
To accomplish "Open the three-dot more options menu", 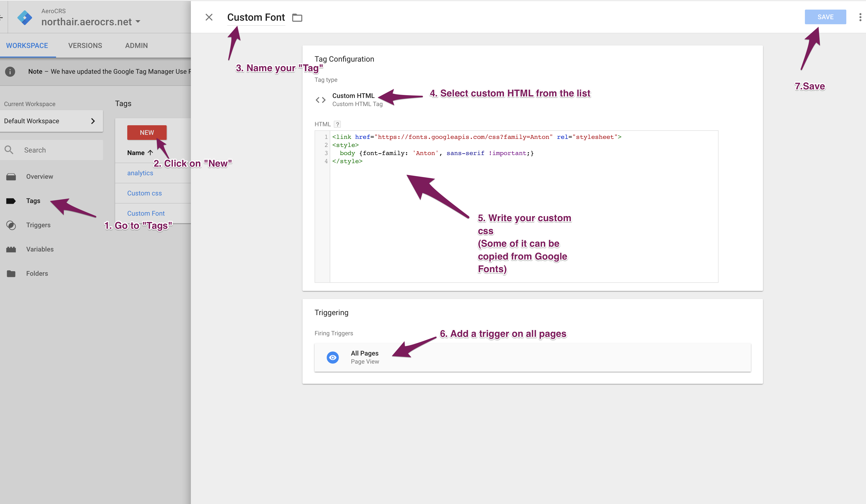I will tap(860, 17).
